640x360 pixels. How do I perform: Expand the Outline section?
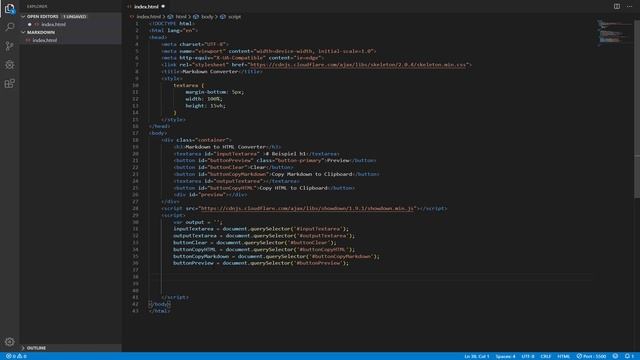(x=23, y=348)
